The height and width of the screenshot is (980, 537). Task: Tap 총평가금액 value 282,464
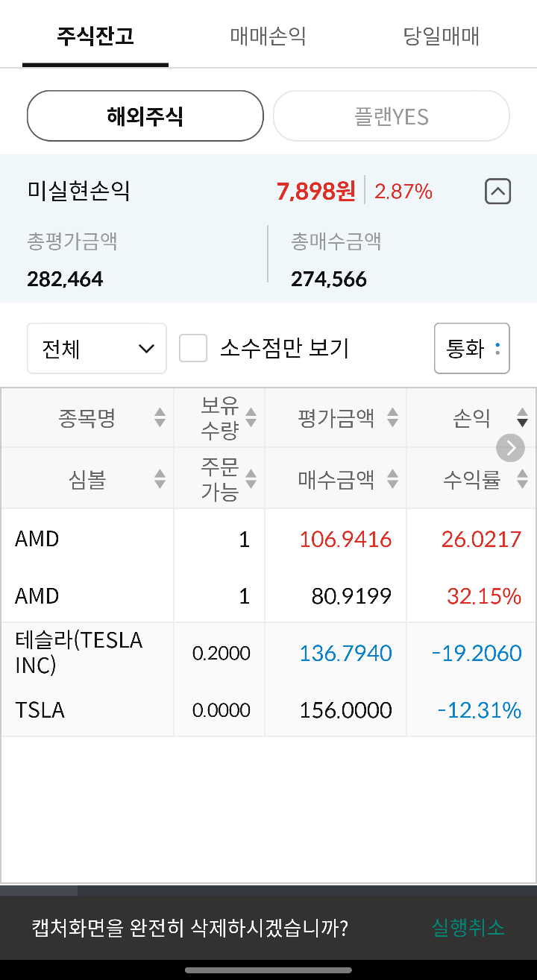click(x=65, y=279)
